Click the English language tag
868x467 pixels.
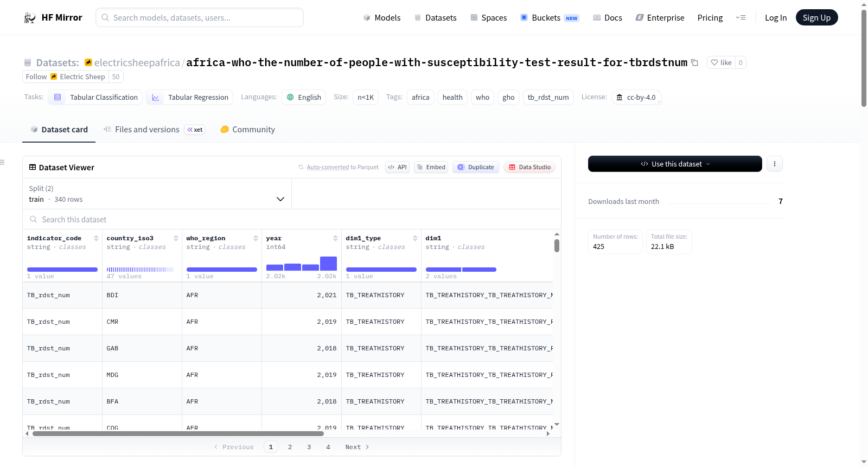(304, 98)
